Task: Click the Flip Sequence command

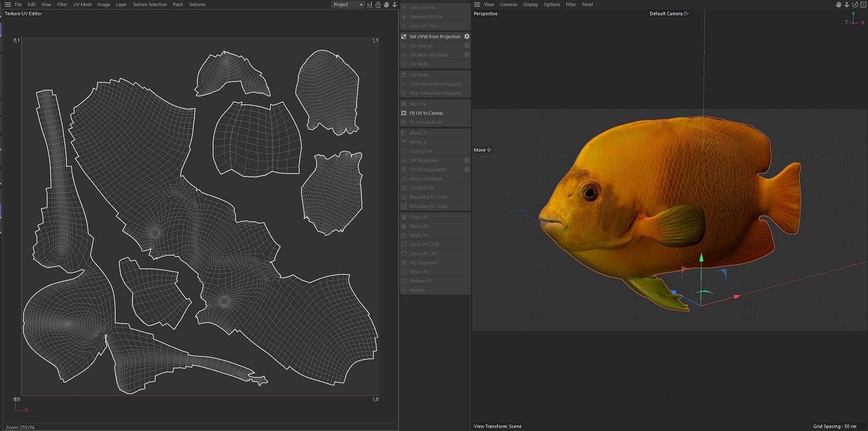Action: (435, 263)
